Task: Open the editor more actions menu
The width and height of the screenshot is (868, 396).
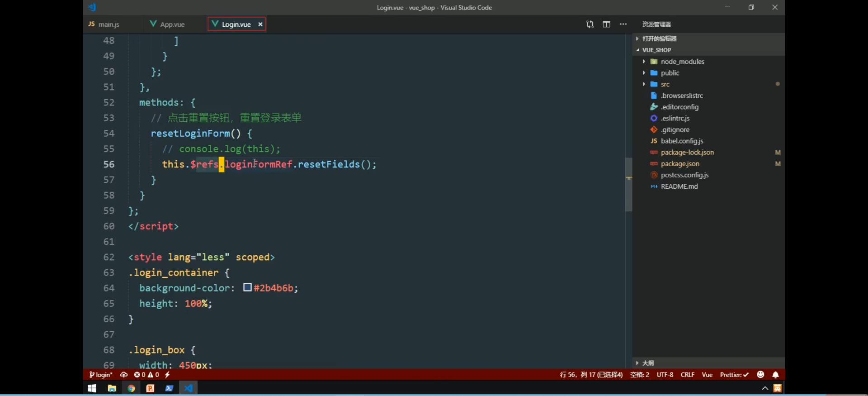Action: click(x=623, y=24)
